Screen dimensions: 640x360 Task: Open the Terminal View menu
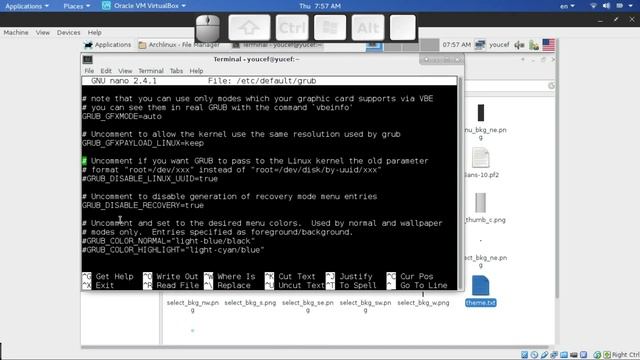point(125,71)
